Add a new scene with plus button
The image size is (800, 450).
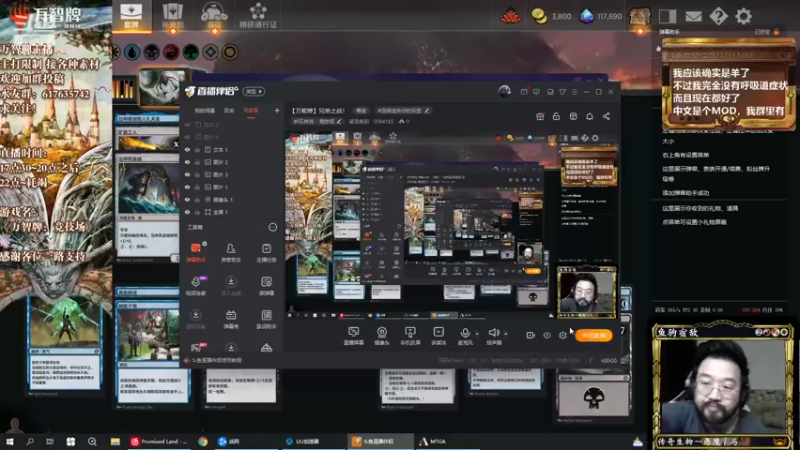click(x=277, y=110)
